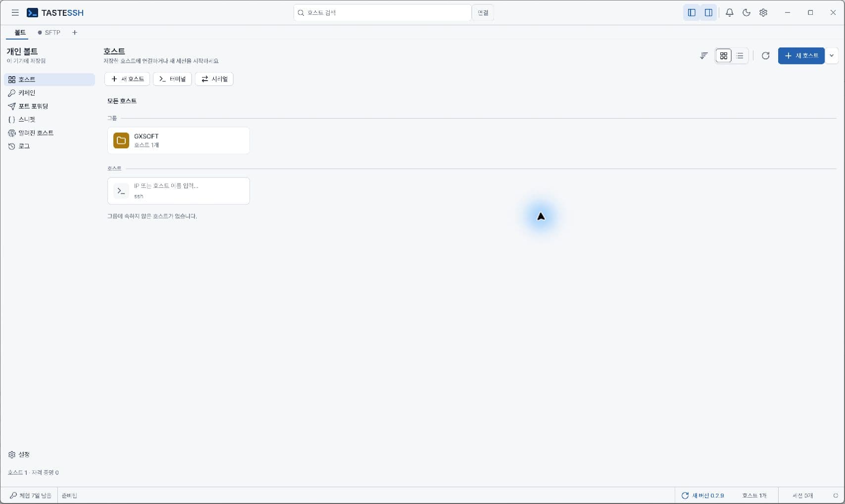Open 로그 in the sidebar
The image size is (845, 504).
pyautogui.click(x=49, y=146)
